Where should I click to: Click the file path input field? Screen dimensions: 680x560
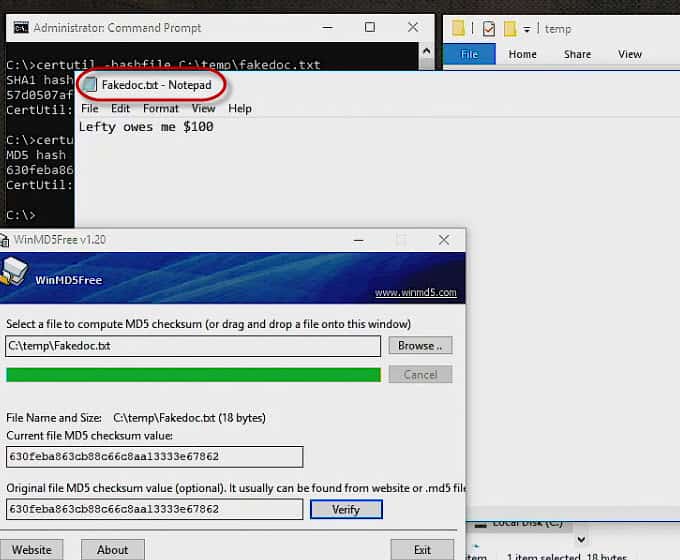(x=193, y=346)
